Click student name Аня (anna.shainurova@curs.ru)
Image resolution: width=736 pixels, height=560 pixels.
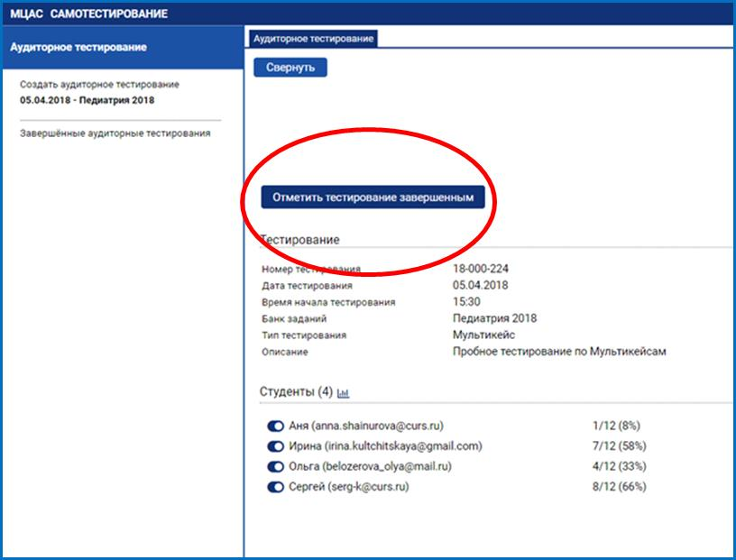(366, 426)
